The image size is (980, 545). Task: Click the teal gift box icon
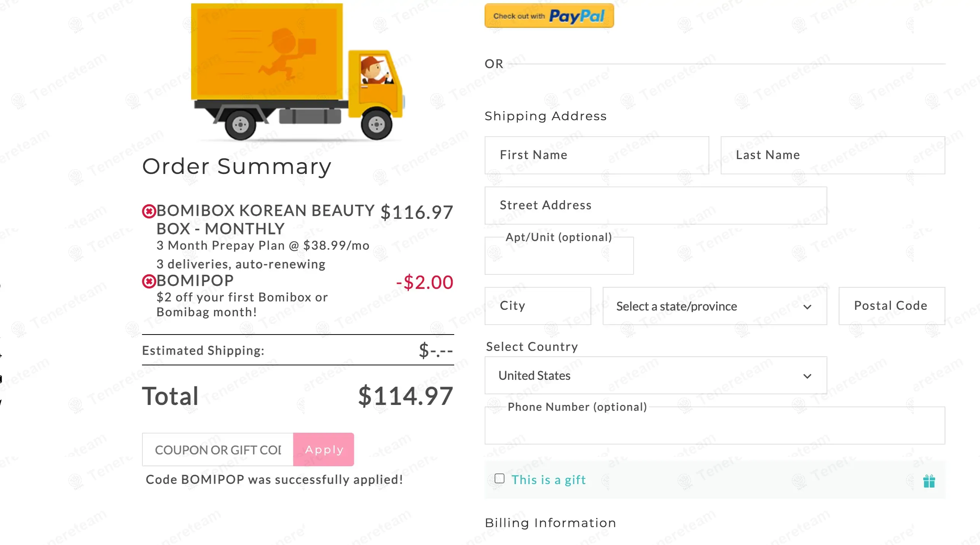[x=929, y=481]
